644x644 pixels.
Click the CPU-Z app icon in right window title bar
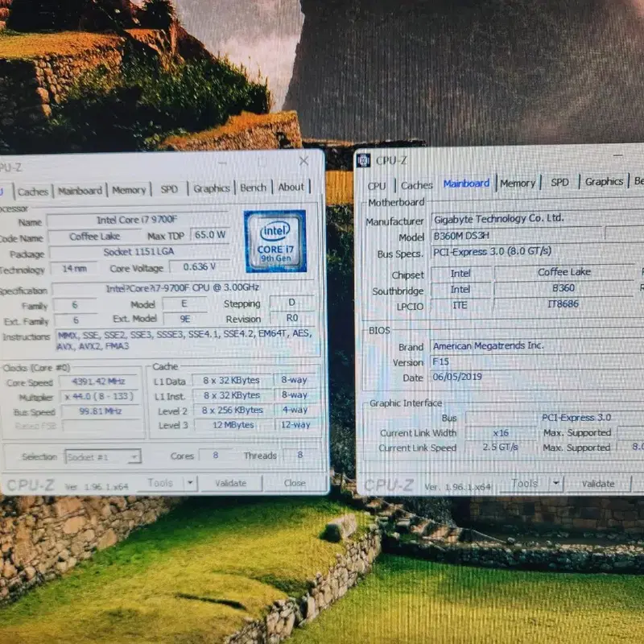[364, 160]
